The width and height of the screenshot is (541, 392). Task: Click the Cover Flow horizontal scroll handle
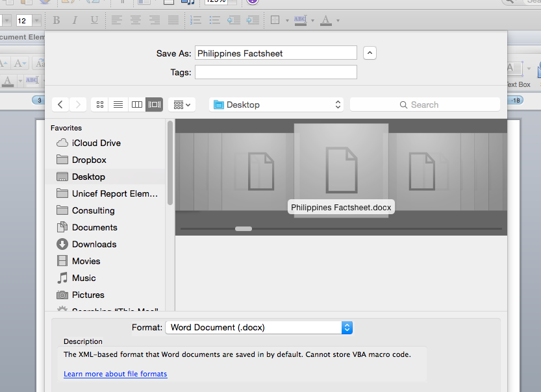244,228
